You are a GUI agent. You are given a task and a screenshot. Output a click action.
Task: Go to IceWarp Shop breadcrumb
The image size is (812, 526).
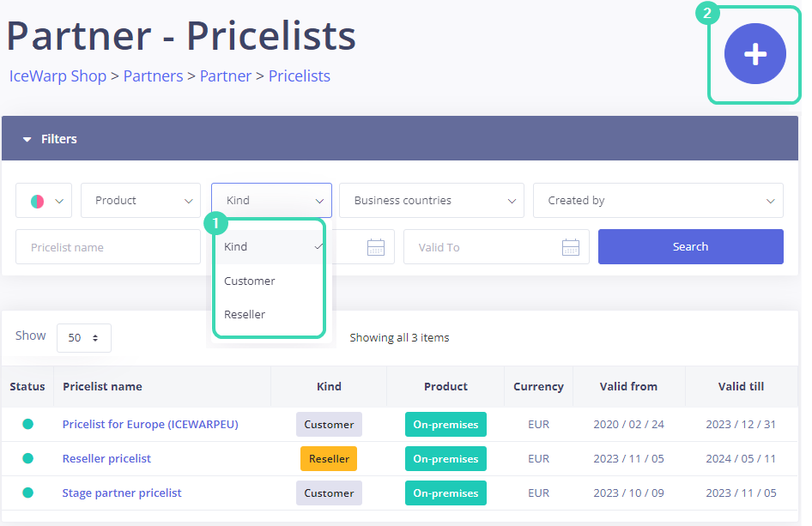click(58, 76)
